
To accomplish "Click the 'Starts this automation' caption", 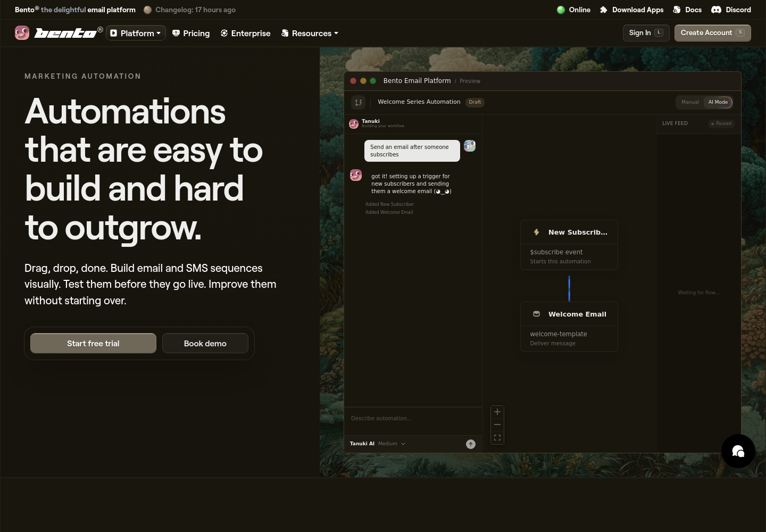I will pyautogui.click(x=560, y=262).
